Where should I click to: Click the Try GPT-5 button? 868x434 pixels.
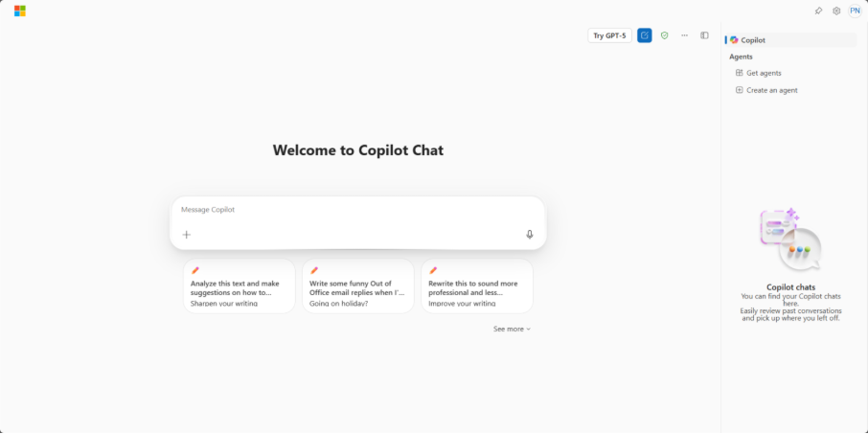pyautogui.click(x=609, y=35)
